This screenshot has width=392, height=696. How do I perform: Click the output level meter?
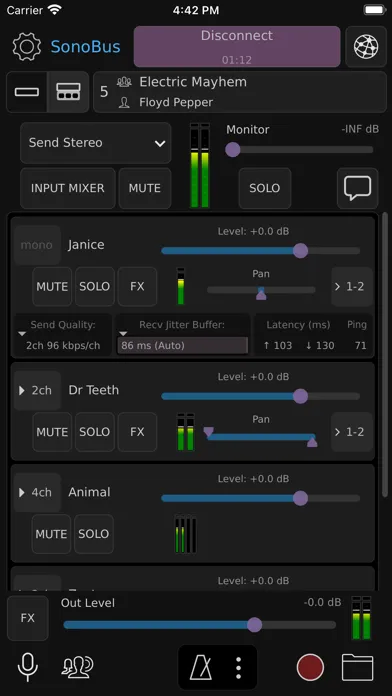pyautogui.click(x=361, y=618)
